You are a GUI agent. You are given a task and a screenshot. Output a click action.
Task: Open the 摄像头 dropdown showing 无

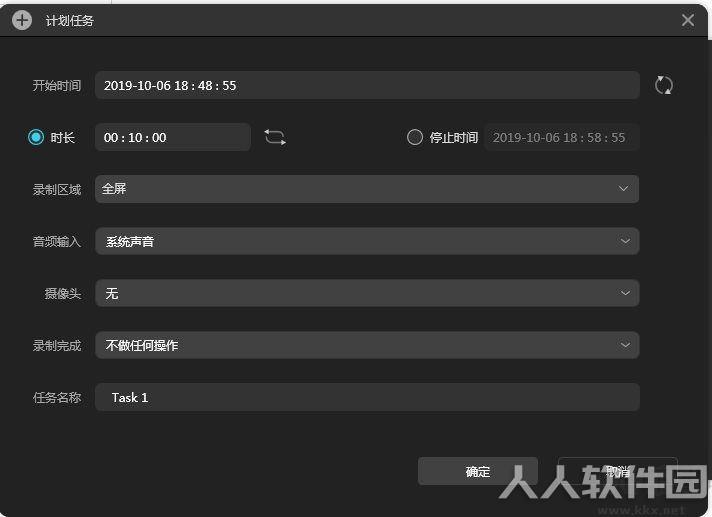tap(367, 293)
